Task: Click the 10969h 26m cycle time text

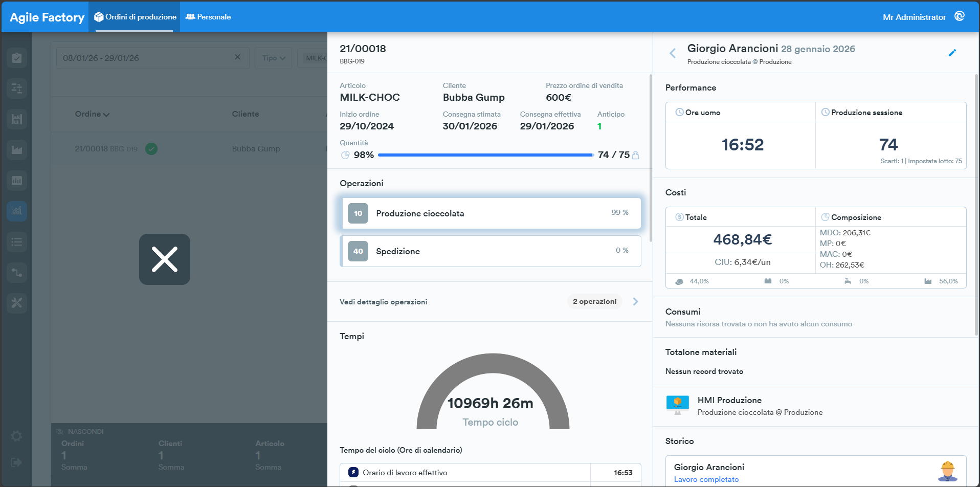Action: pos(491,403)
